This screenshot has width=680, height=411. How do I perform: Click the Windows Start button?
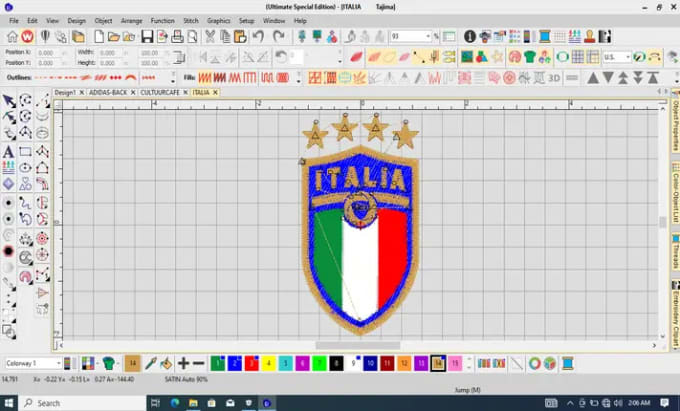(9, 403)
